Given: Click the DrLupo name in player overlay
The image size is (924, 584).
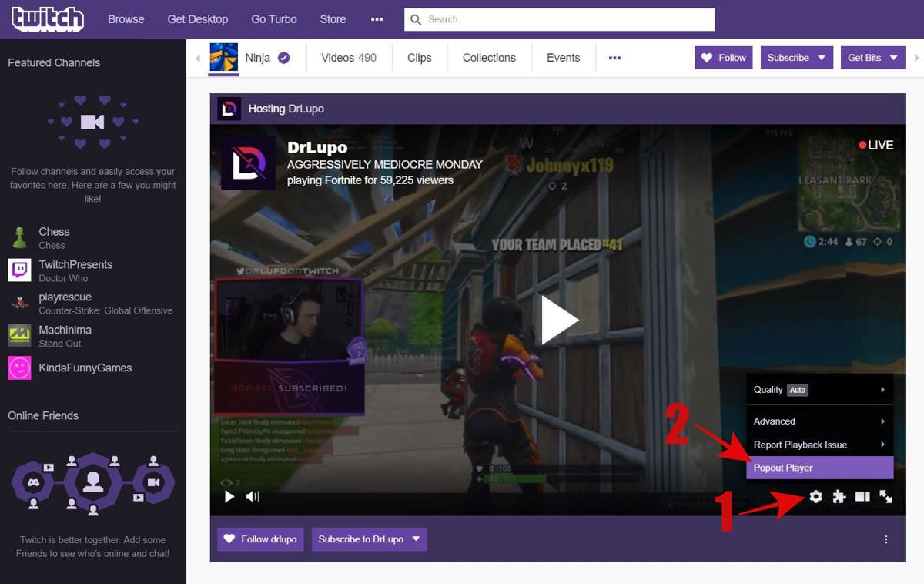Looking at the screenshot, I should pos(317,147).
